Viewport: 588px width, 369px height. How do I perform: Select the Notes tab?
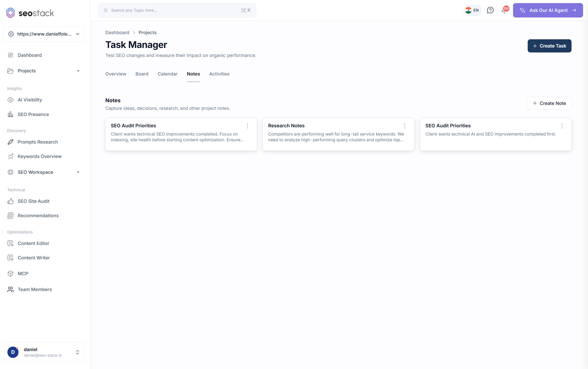(x=193, y=74)
